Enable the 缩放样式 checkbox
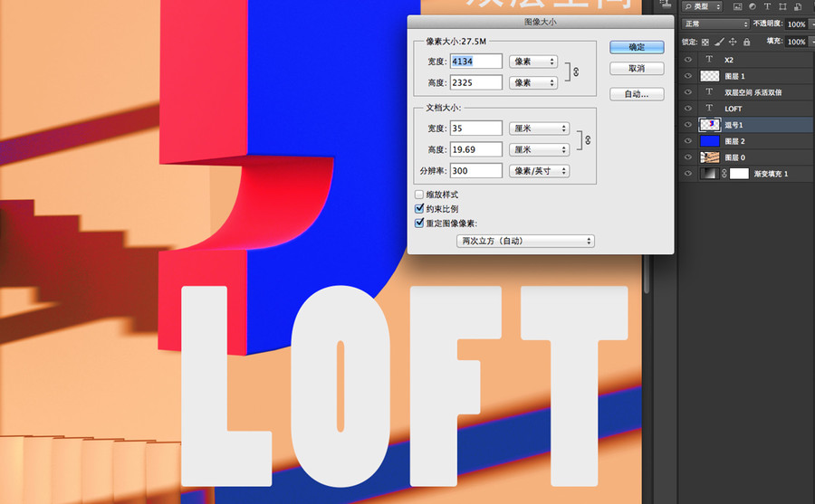The height and width of the screenshot is (504, 815). click(x=419, y=195)
